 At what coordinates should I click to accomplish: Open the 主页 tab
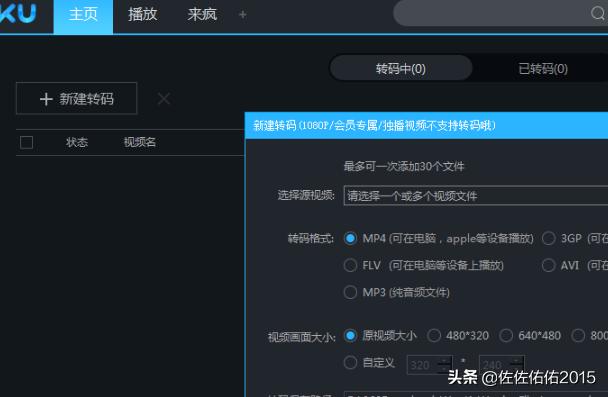[x=83, y=17]
